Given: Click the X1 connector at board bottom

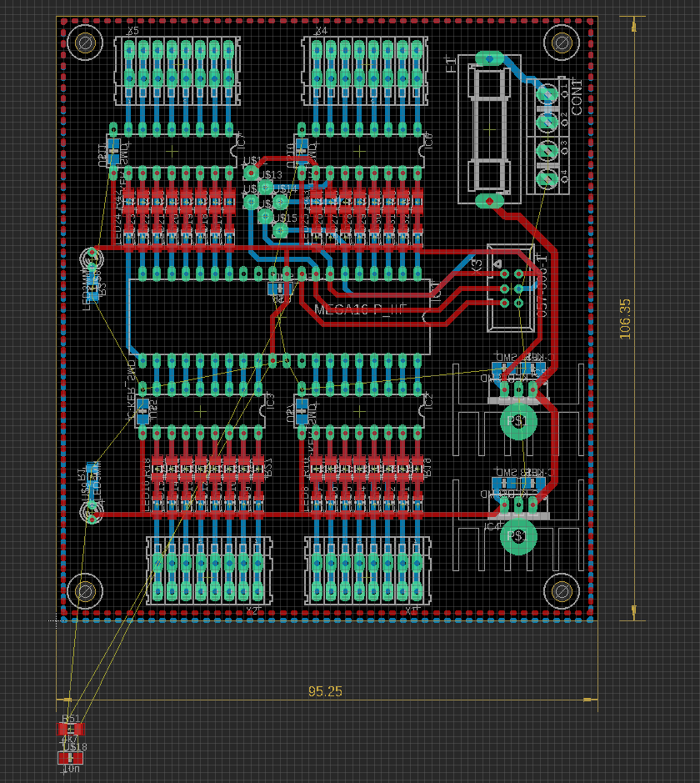Looking at the screenshot, I should point(367,570).
